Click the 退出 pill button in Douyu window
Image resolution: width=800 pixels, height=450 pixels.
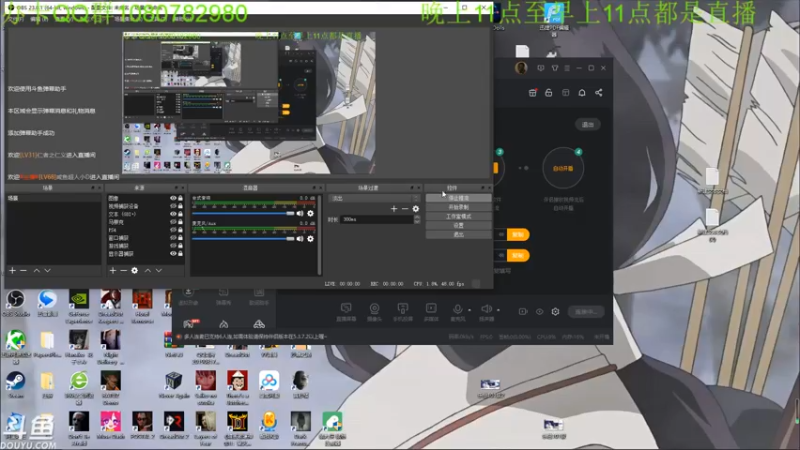point(588,124)
